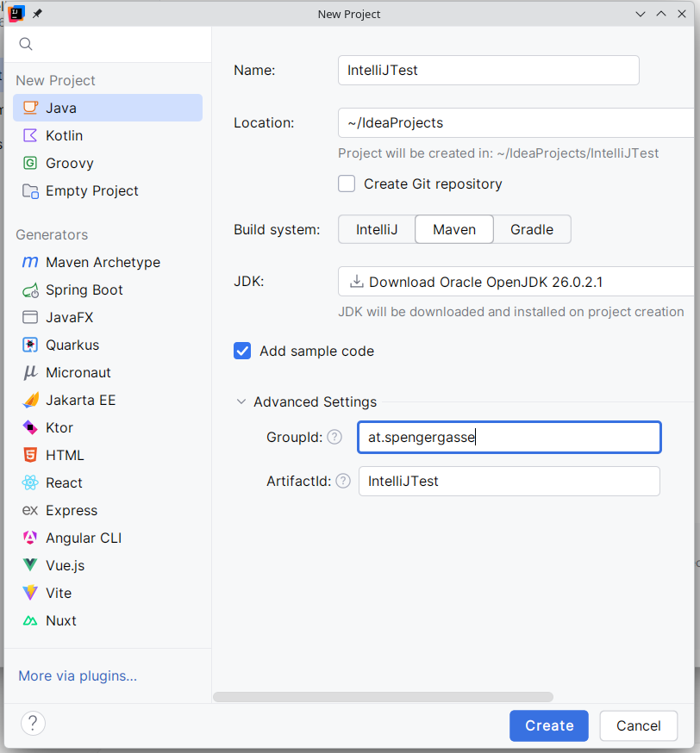Screen dimensions: 700x753
Task: Select the HTML generator entry
Action: (108, 455)
